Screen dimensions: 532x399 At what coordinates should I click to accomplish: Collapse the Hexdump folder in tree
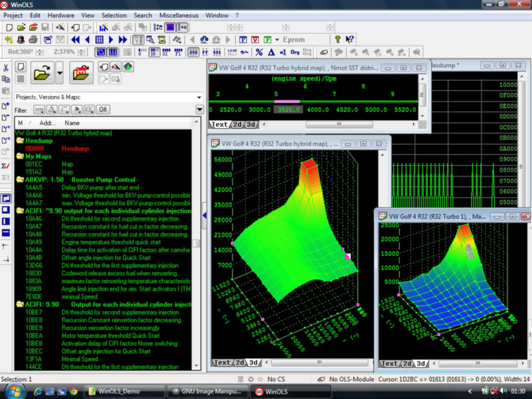point(20,141)
